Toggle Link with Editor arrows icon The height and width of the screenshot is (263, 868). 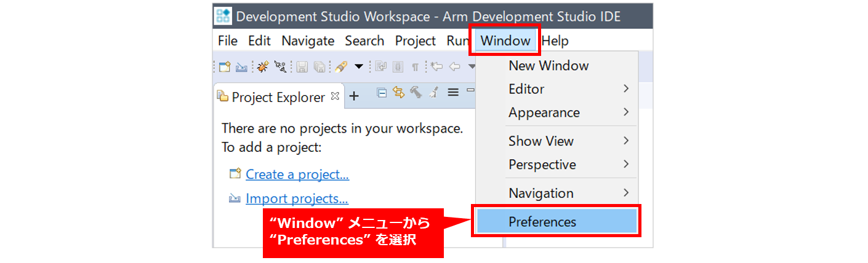(x=398, y=92)
